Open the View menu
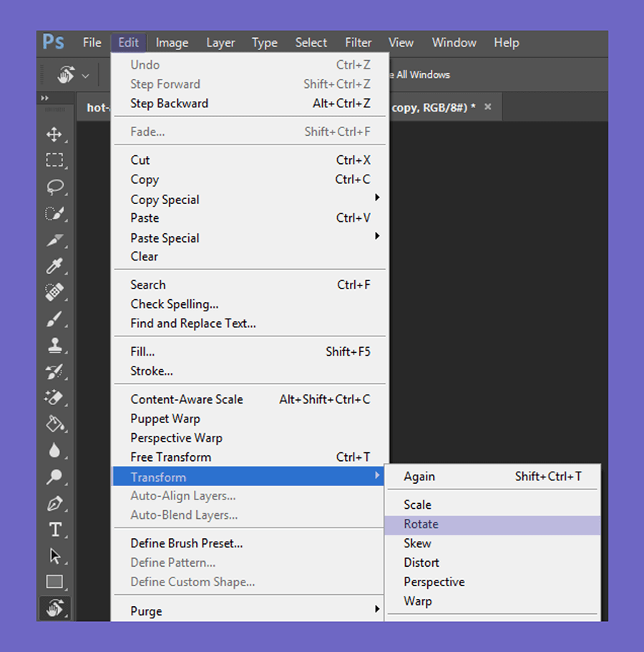This screenshot has height=652, width=644. (401, 42)
